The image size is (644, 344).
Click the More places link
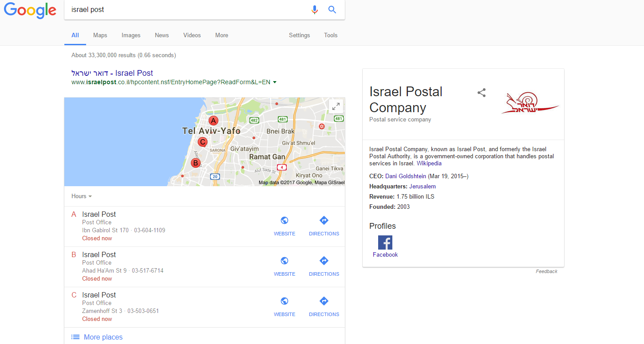[103, 337]
